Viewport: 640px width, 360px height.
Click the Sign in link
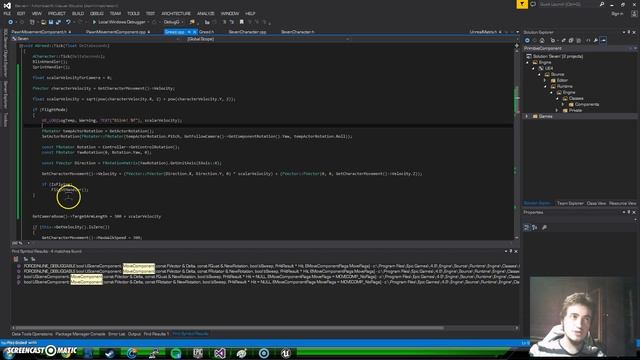tap(617, 13)
